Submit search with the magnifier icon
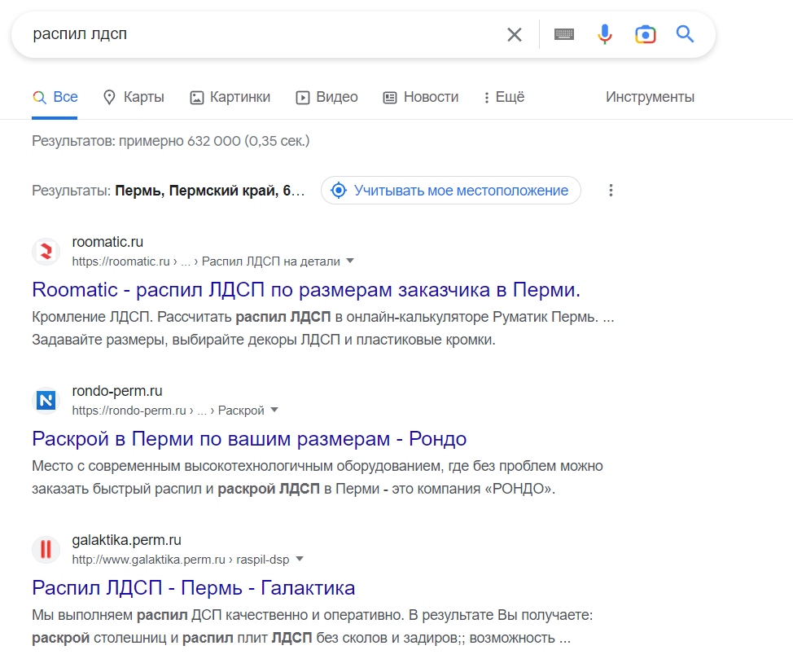The image size is (793, 672). (686, 34)
